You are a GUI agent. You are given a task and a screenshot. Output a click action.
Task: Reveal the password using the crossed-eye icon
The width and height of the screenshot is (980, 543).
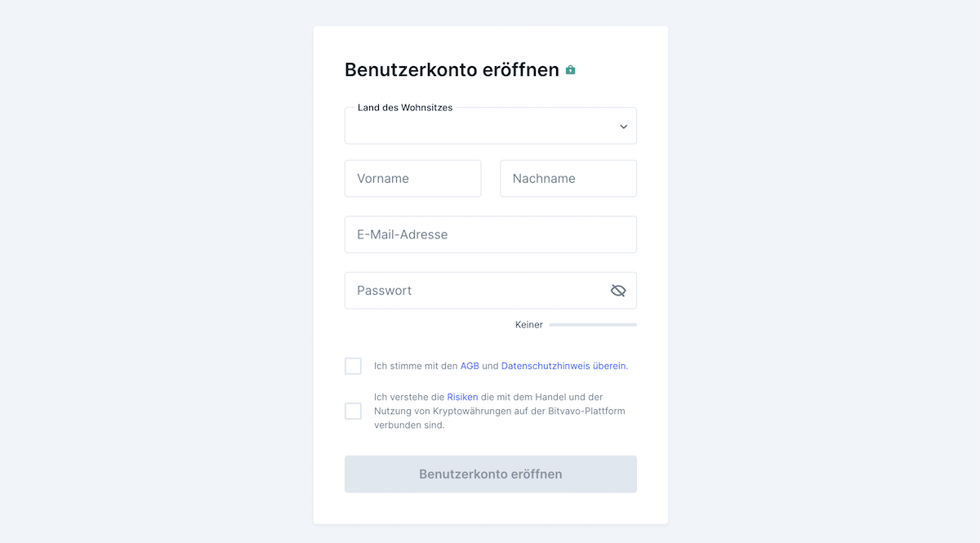click(x=617, y=290)
